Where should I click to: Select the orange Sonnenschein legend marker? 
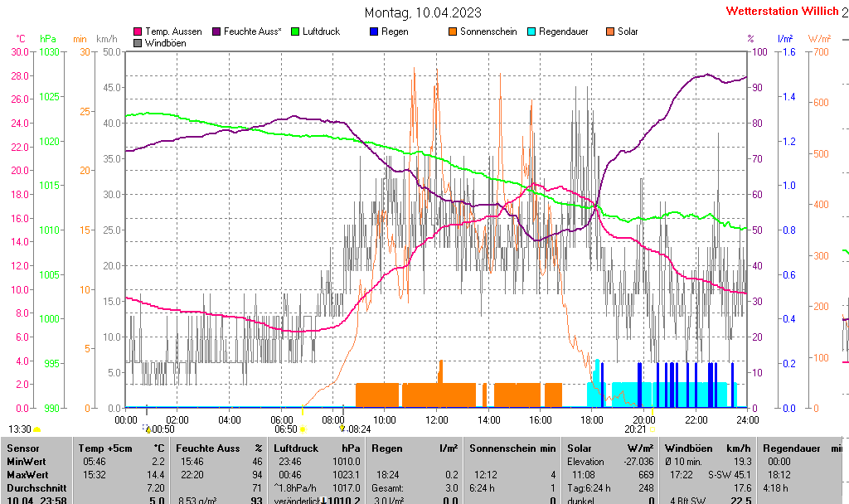pyautogui.click(x=453, y=31)
